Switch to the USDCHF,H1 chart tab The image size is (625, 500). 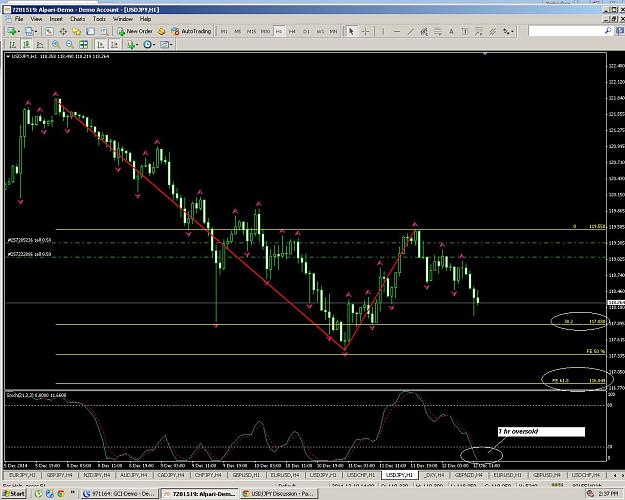(360, 475)
